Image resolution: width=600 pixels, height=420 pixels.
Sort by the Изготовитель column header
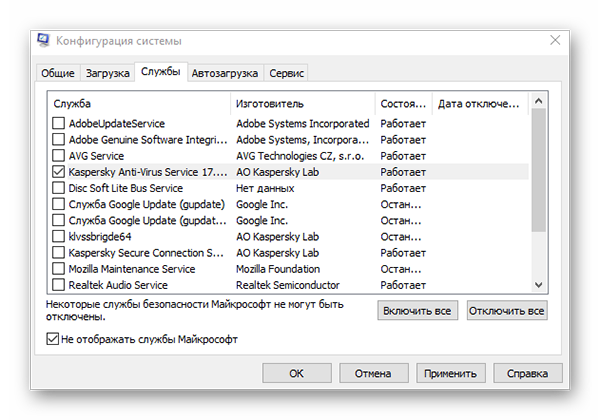303,104
